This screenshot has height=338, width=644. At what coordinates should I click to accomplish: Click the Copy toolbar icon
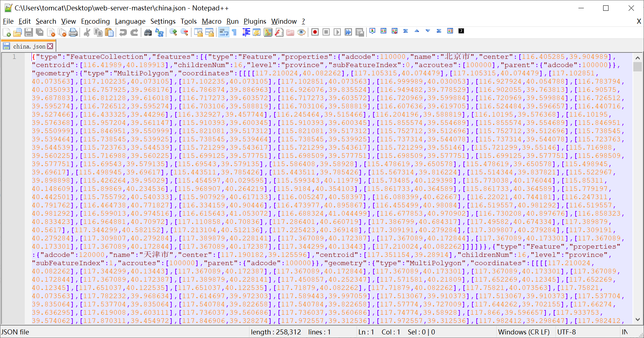tap(98, 33)
